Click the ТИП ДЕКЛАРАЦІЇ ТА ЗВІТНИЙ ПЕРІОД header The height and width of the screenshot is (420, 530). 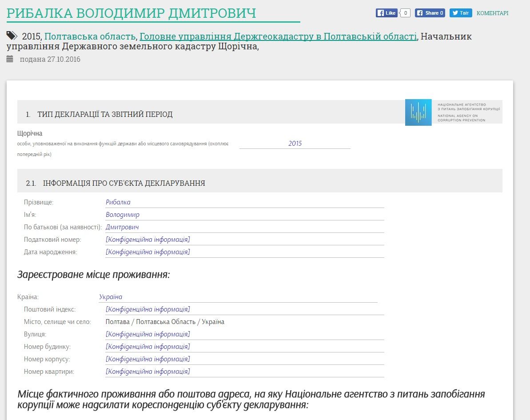click(x=105, y=114)
